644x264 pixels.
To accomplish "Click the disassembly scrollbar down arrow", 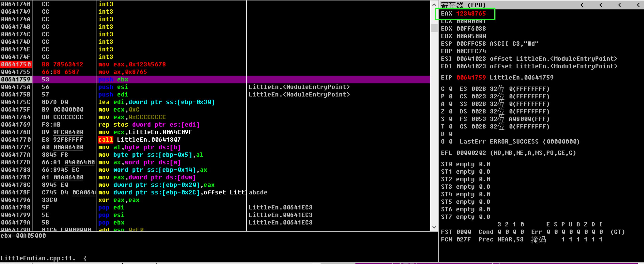I will (434, 227).
